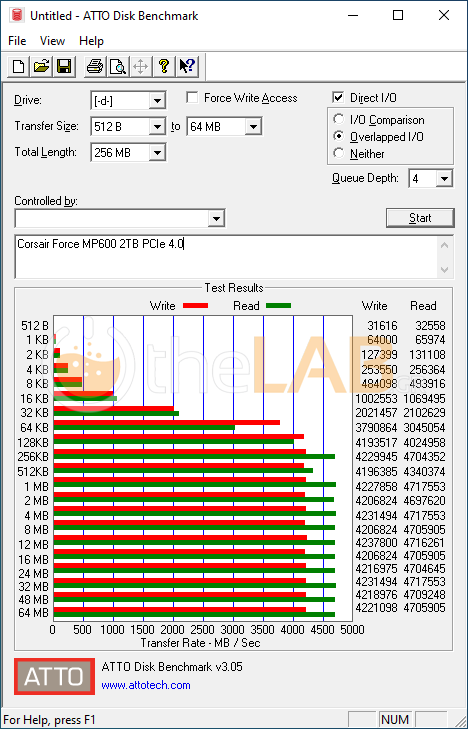Open Print Preview toolbar icon
The height and width of the screenshot is (729, 468).
click(x=118, y=66)
